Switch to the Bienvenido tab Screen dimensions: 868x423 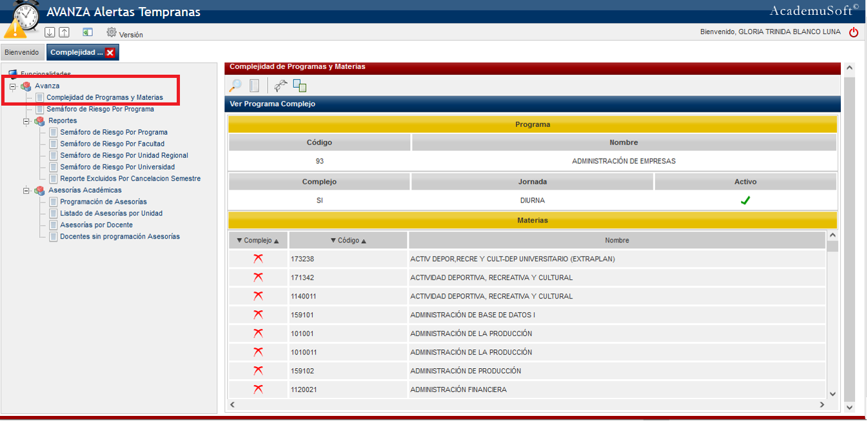[x=22, y=53]
